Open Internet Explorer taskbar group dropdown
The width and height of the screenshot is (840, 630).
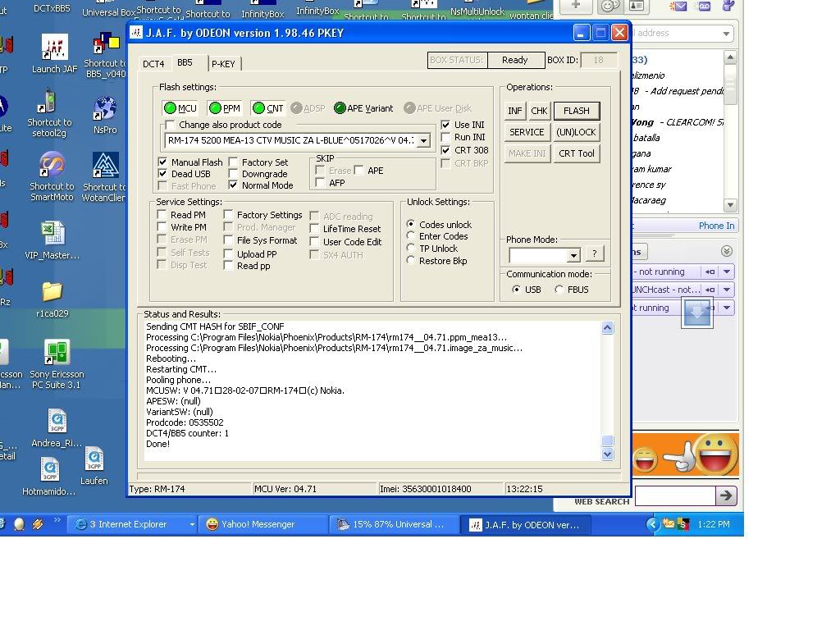[x=192, y=524]
